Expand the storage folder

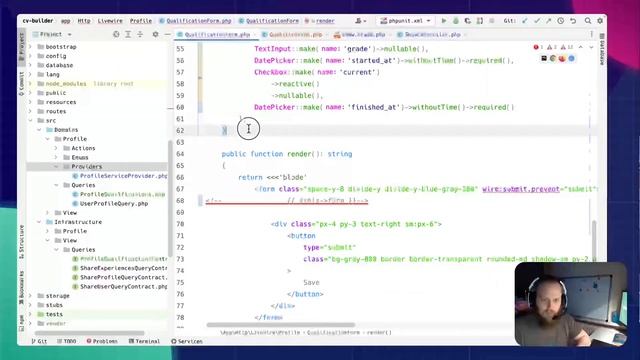point(30,296)
